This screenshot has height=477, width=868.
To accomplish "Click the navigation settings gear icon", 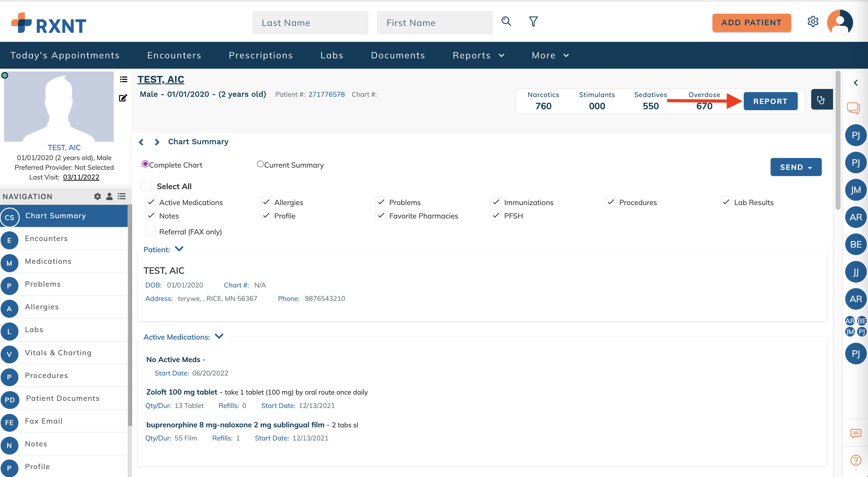I will [x=97, y=196].
